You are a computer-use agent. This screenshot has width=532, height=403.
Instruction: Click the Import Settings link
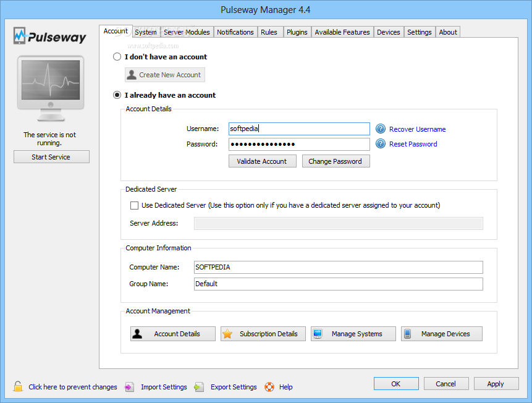[x=164, y=387]
